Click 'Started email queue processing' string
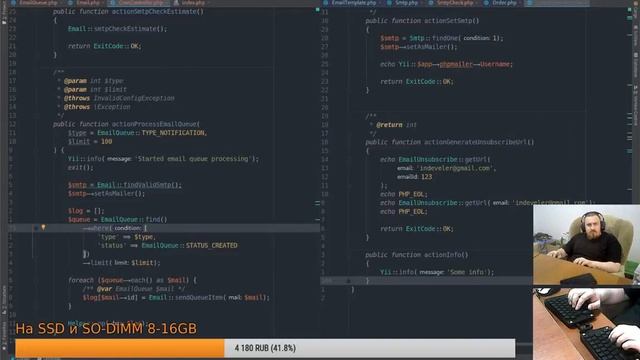 (193, 158)
